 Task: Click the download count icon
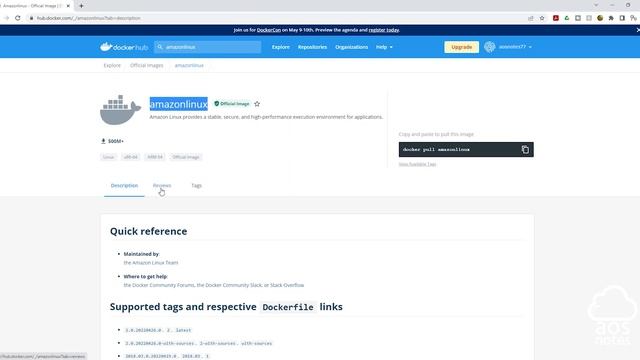pyautogui.click(x=103, y=141)
